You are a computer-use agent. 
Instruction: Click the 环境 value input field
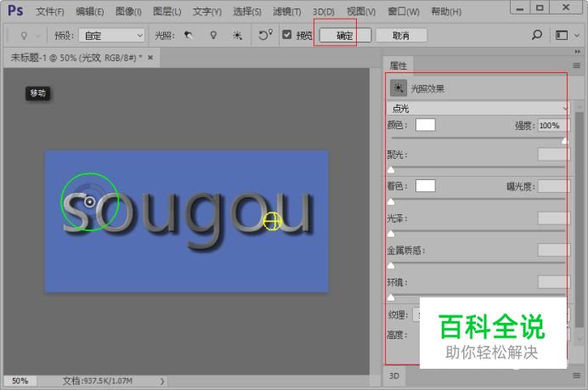pos(553,281)
